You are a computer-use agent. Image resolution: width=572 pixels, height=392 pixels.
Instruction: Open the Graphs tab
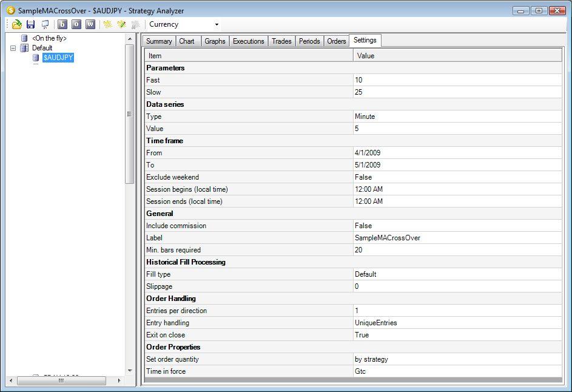coord(215,41)
